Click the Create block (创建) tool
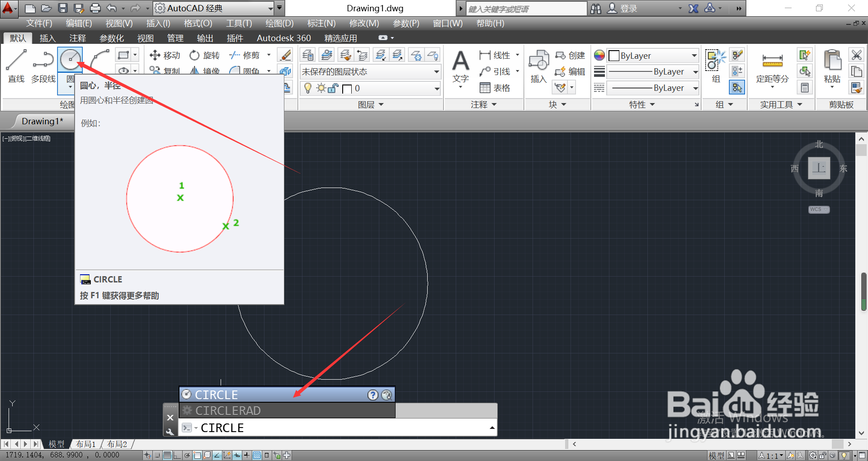868x461 pixels. [x=570, y=55]
